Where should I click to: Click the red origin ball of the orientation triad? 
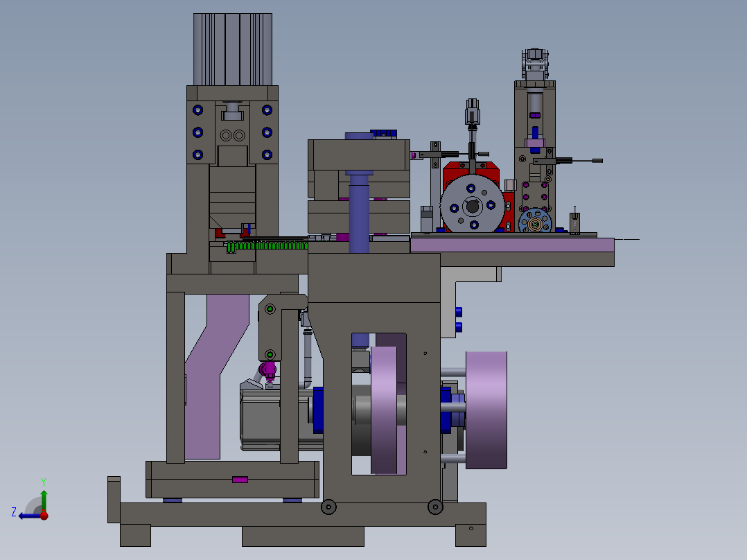click(44, 515)
